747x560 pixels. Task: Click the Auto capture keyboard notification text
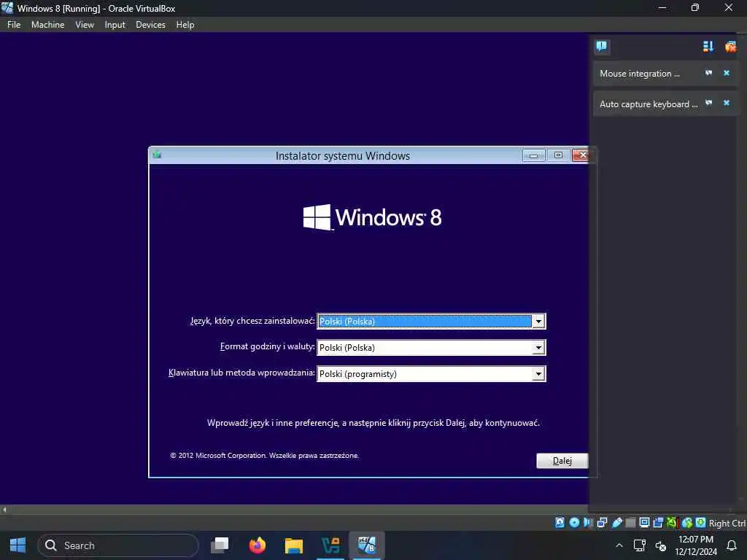(649, 104)
